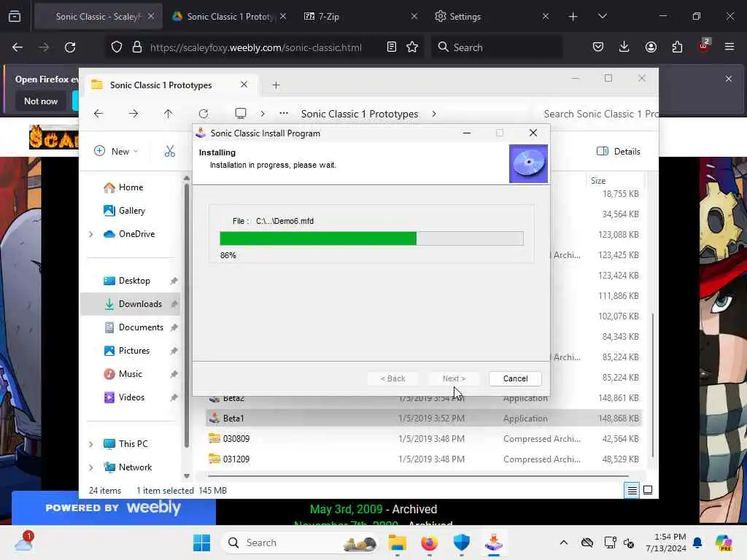Image resolution: width=747 pixels, height=560 pixels.
Task: Select the 030809 compressed archive
Action: point(424,438)
